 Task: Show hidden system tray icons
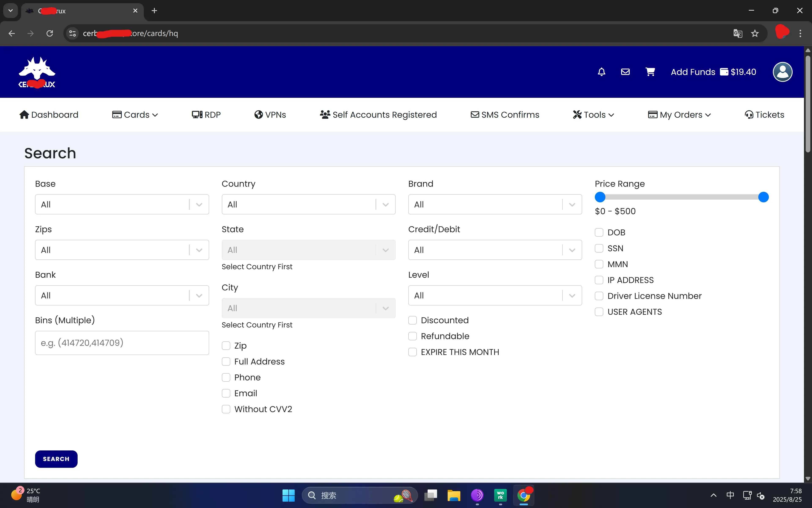[x=714, y=495]
